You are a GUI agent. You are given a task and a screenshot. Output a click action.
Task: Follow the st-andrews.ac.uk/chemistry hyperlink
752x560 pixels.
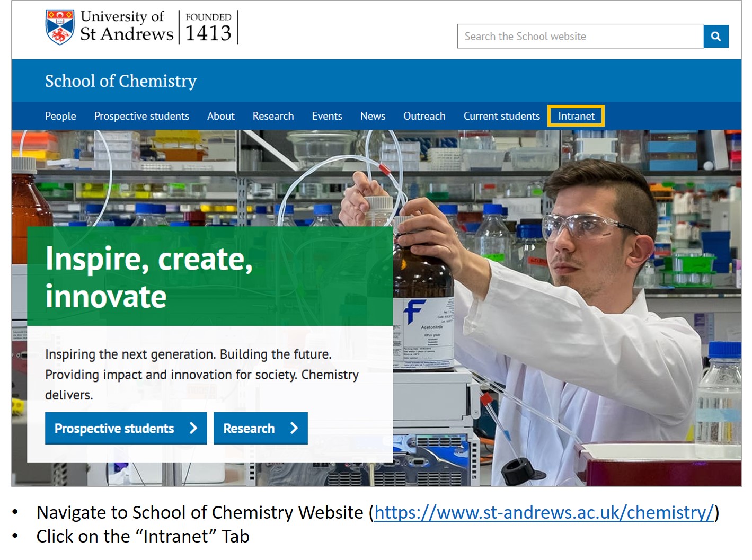[544, 512]
